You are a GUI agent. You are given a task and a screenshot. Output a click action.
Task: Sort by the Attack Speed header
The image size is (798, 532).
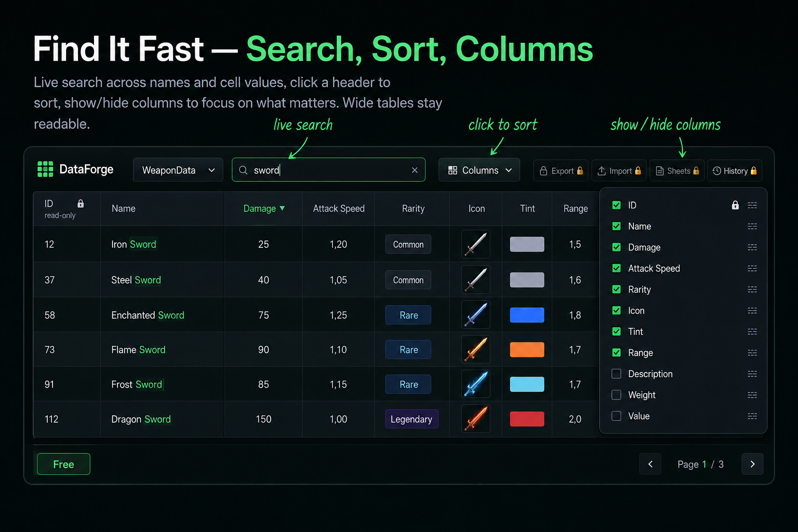point(339,208)
